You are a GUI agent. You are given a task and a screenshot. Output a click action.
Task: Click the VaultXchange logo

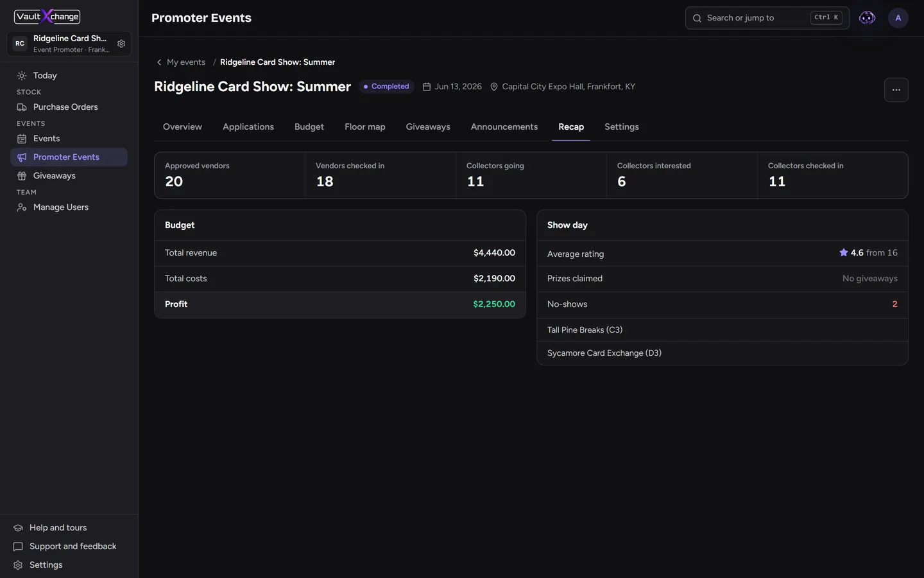(x=47, y=16)
